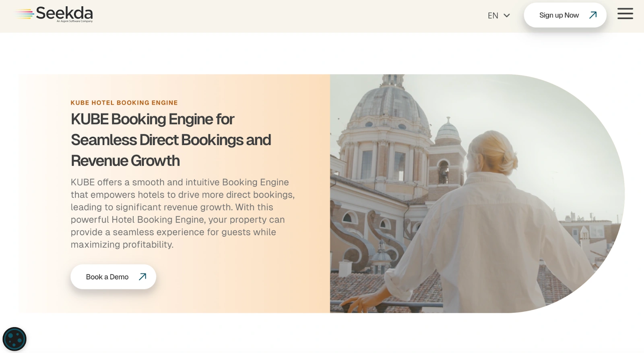Open the cookie preferences icon
Viewport: 644px width, 353px height.
click(x=14, y=339)
